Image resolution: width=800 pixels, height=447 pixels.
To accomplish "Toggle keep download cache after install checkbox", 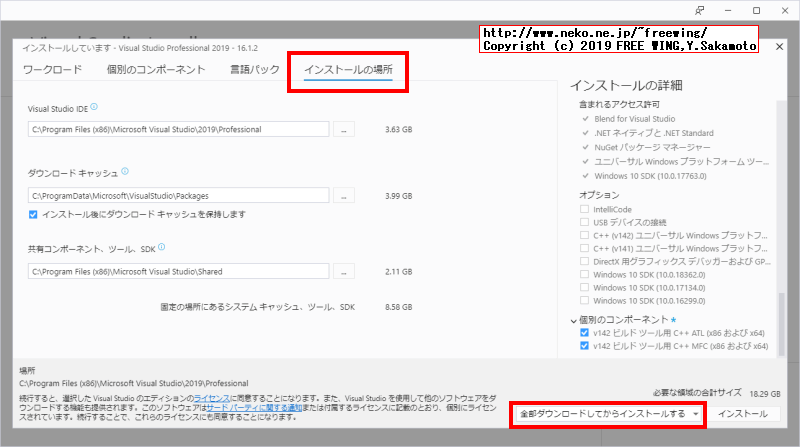I will [x=33, y=215].
